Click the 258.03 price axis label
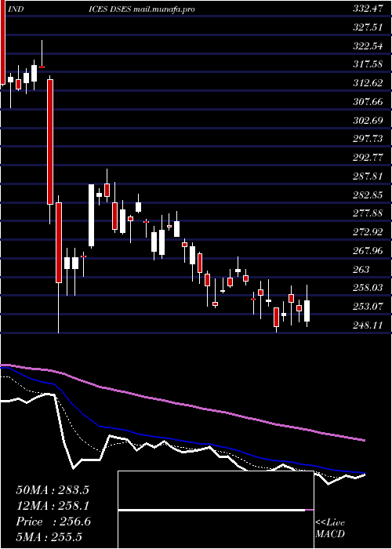The width and height of the screenshot is (392, 549). (x=368, y=288)
